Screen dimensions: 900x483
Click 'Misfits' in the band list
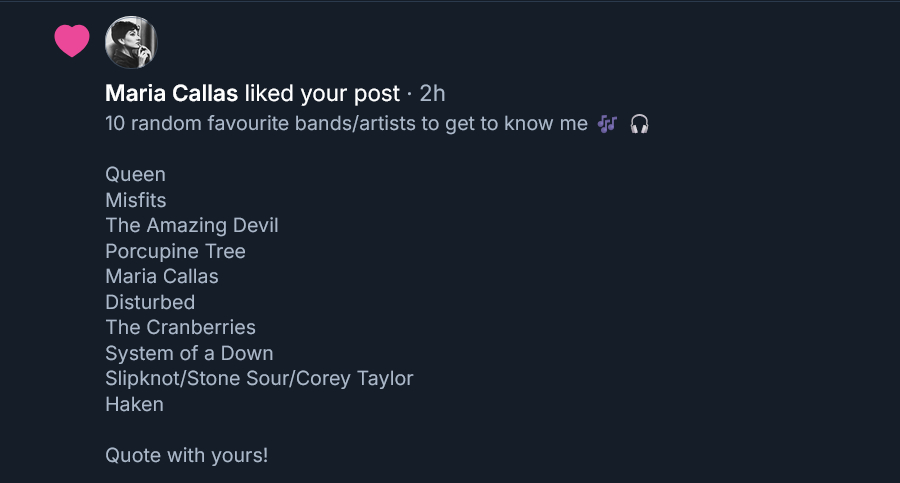click(x=135, y=200)
